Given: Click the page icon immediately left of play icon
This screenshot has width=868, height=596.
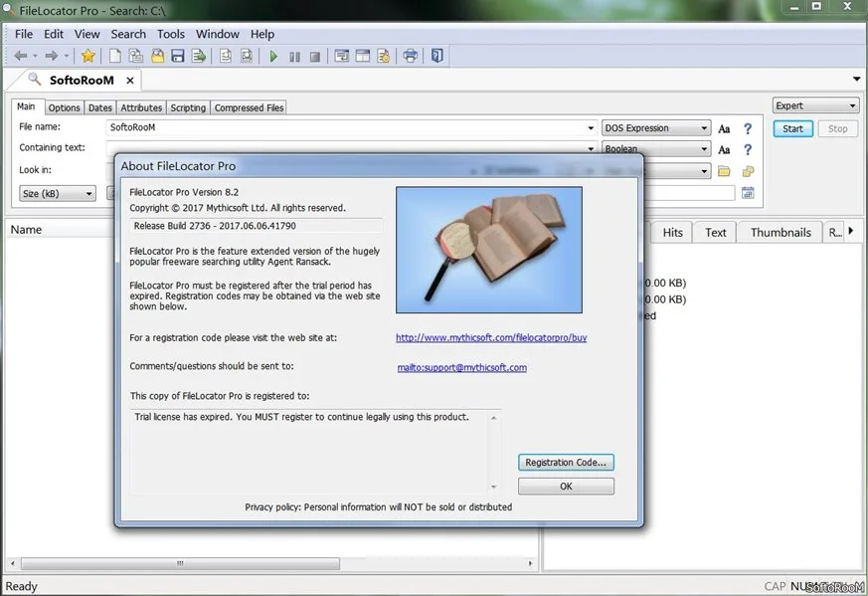Looking at the screenshot, I should click(247, 56).
